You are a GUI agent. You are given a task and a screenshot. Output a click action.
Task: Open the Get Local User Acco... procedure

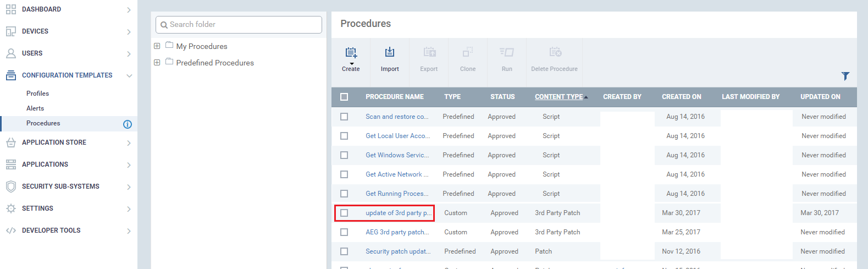(x=398, y=136)
